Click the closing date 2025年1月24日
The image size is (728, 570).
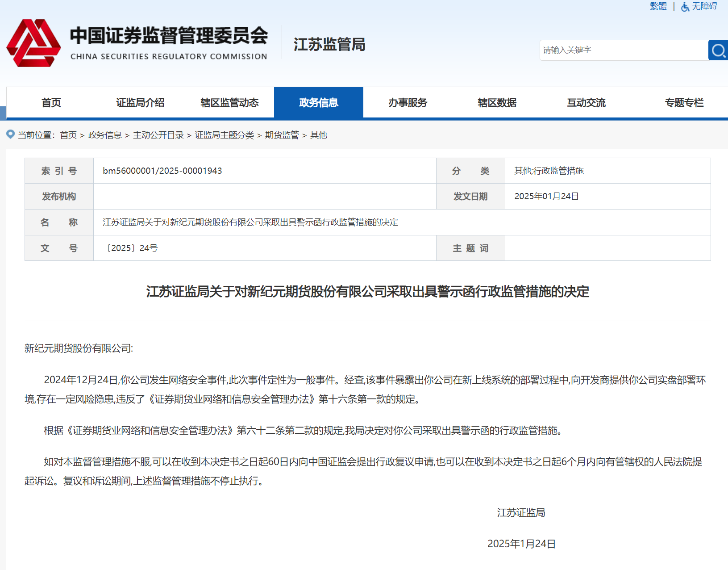point(521,544)
